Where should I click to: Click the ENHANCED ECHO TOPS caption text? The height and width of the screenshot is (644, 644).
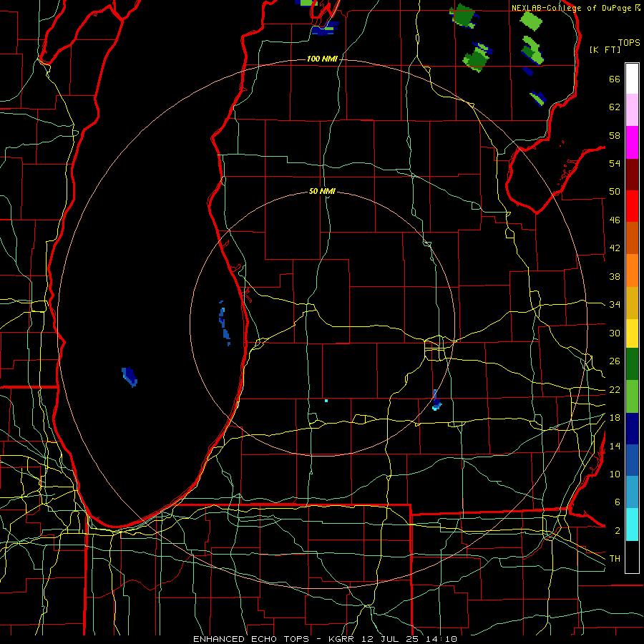tap(251, 639)
